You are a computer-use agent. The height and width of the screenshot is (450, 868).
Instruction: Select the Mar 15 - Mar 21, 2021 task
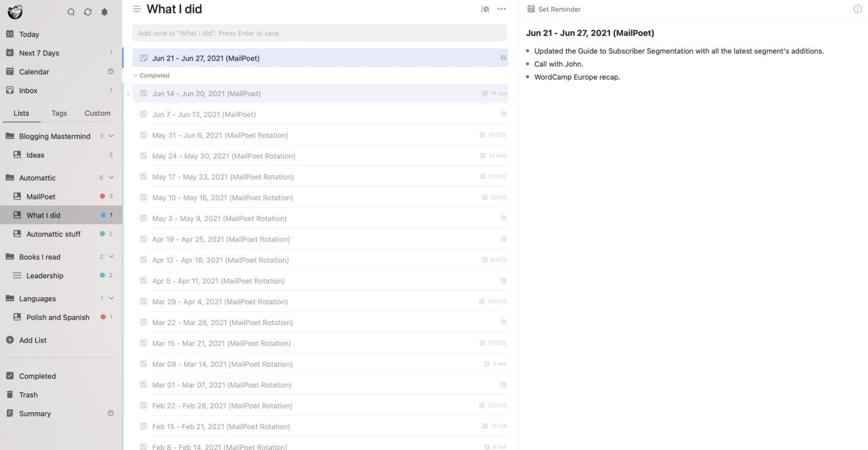(320, 343)
